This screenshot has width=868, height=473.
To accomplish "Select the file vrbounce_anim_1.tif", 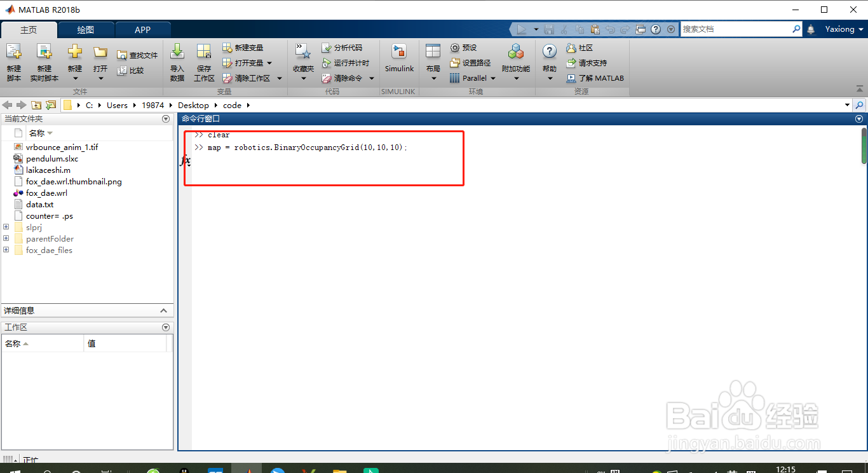I will coord(62,147).
